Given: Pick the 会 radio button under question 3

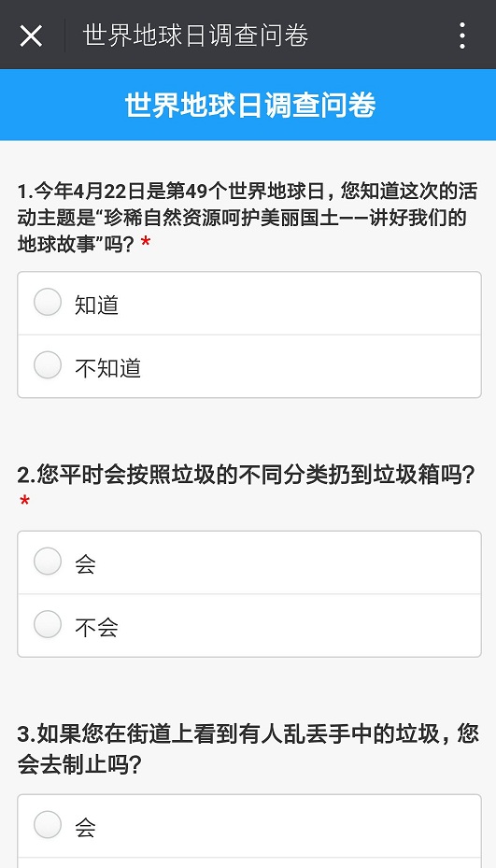Looking at the screenshot, I should pyautogui.click(x=48, y=825).
